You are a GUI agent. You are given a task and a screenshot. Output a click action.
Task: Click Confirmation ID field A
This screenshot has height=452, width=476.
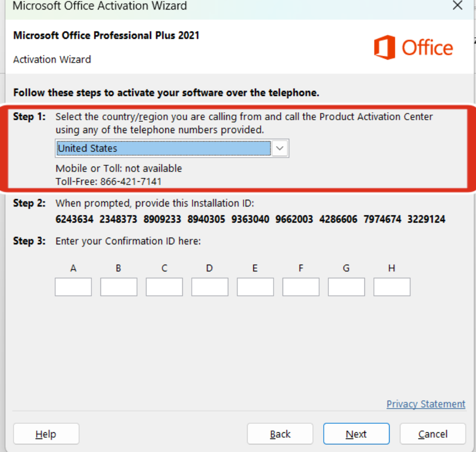pyautogui.click(x=73, y=287)
